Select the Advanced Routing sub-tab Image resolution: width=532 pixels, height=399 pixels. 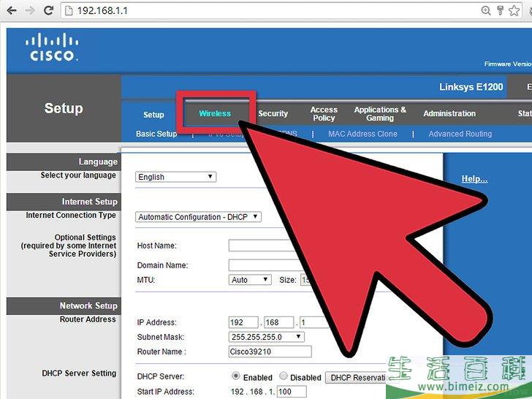click(460, 134)
